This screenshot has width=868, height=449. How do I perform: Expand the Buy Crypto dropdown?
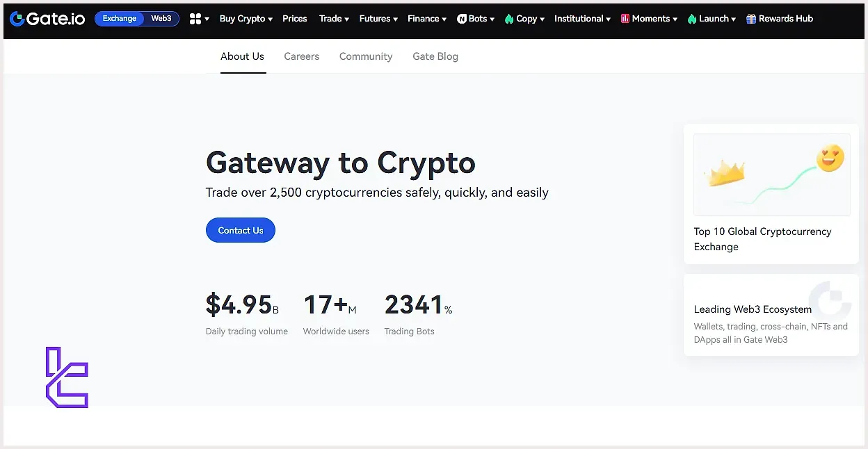pos(246,19)
